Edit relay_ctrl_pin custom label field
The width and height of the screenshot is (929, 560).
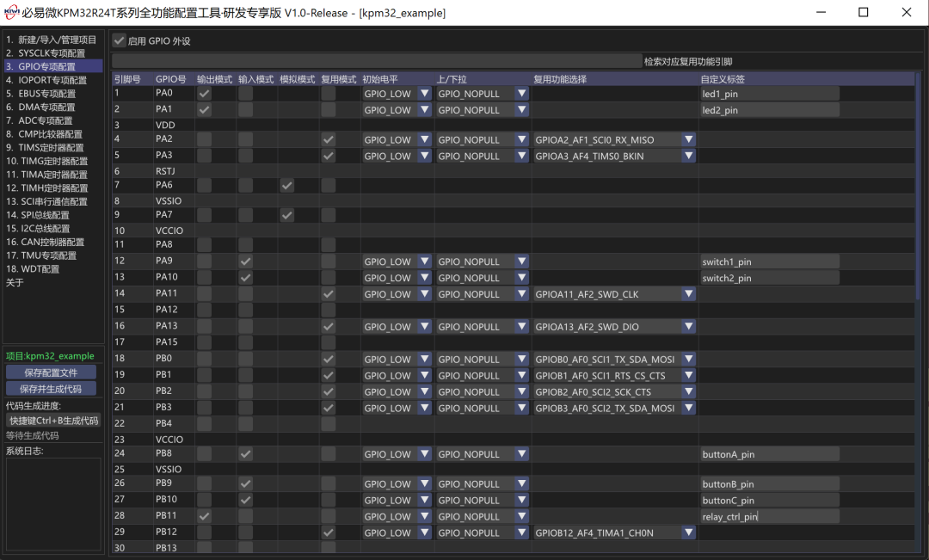tap(770, 516)
